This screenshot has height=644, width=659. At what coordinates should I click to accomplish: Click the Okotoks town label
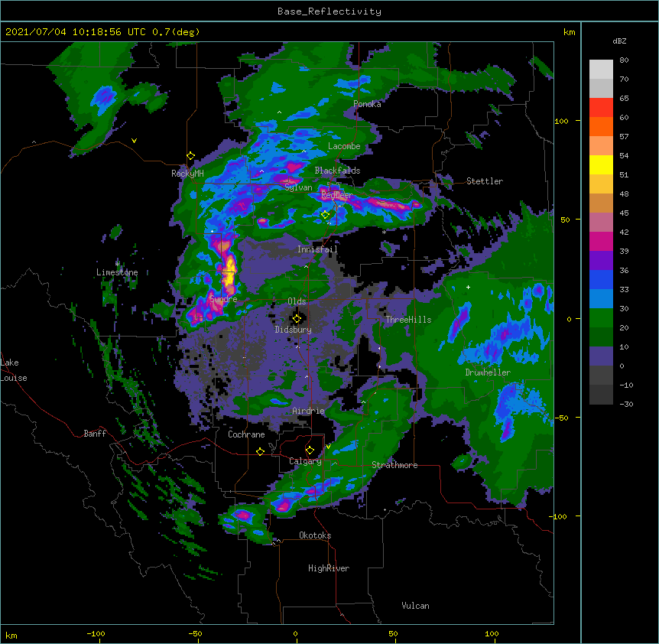[x=315, y=535]
